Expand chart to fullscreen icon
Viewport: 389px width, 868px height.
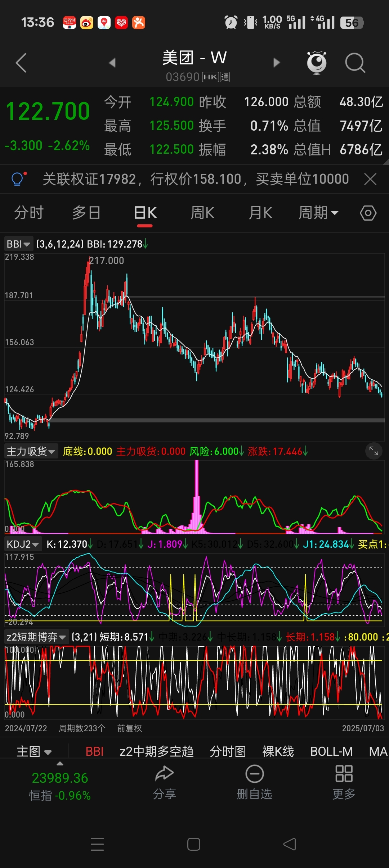(x=374, y=451)
